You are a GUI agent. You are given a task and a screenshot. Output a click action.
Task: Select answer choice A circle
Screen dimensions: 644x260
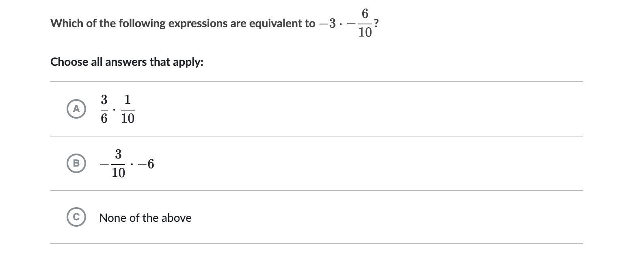(x=76, y=109)
